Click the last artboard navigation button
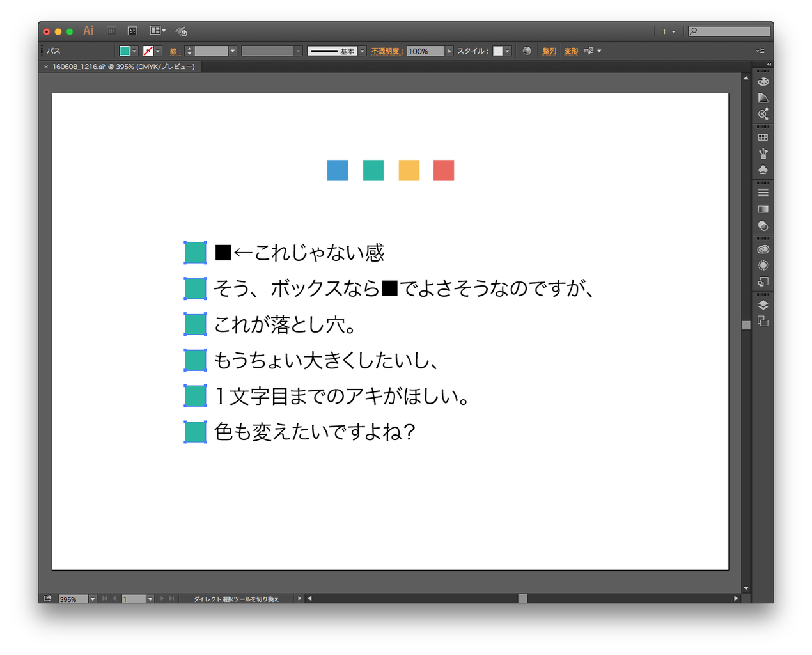The width and height of the screenshot is (812, 655). pyautogui.click(x=171, y=599)
